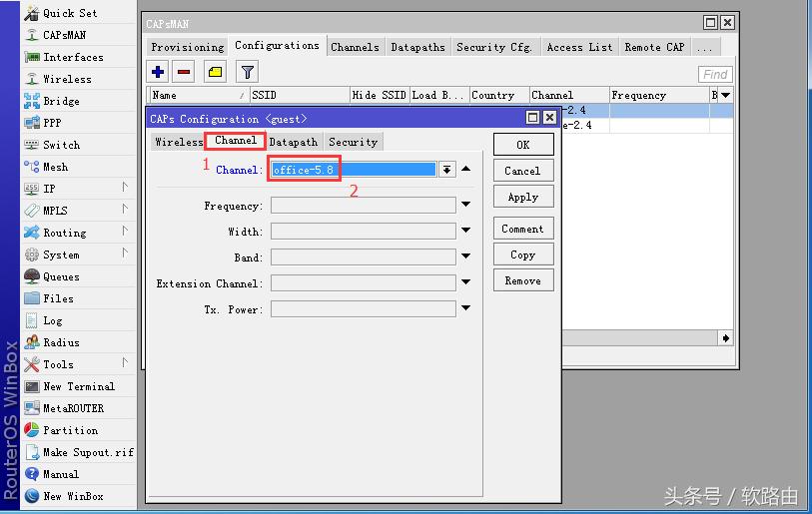Click Cancel button
Screen dimensions: 812x514
point(523,171)
